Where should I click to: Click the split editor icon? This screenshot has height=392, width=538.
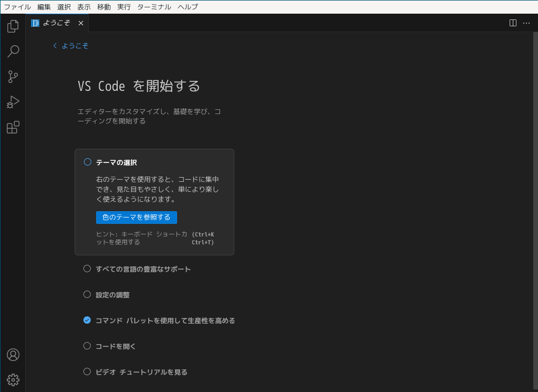513,23
